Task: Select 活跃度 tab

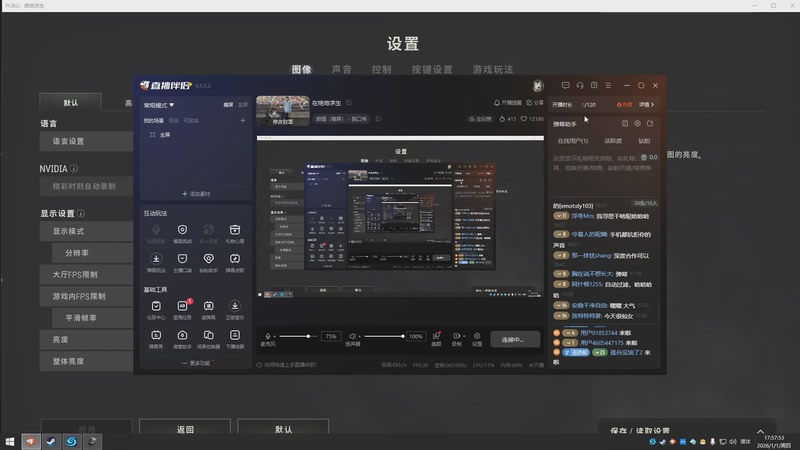Action: [x=613, y=141]
